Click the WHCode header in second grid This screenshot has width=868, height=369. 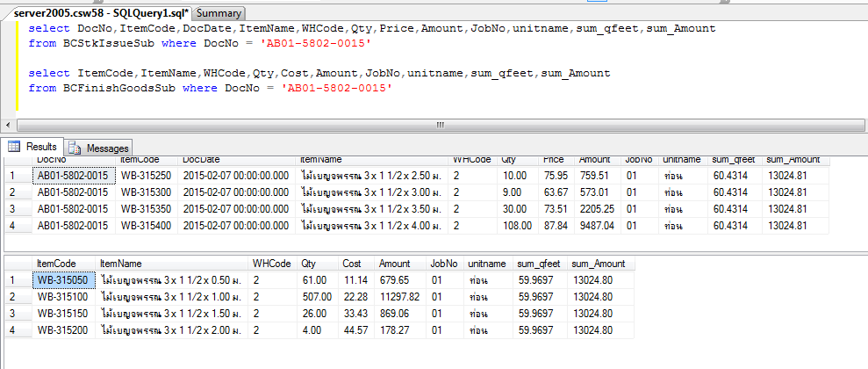click(x=273, y=264)
